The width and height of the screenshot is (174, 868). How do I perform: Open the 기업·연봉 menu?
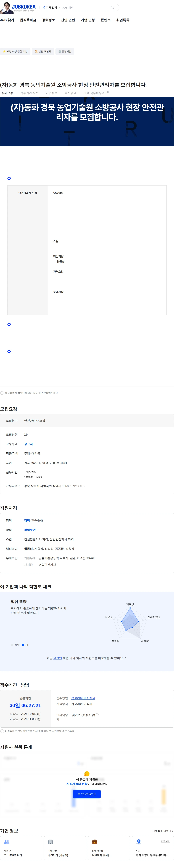[88, 20]
